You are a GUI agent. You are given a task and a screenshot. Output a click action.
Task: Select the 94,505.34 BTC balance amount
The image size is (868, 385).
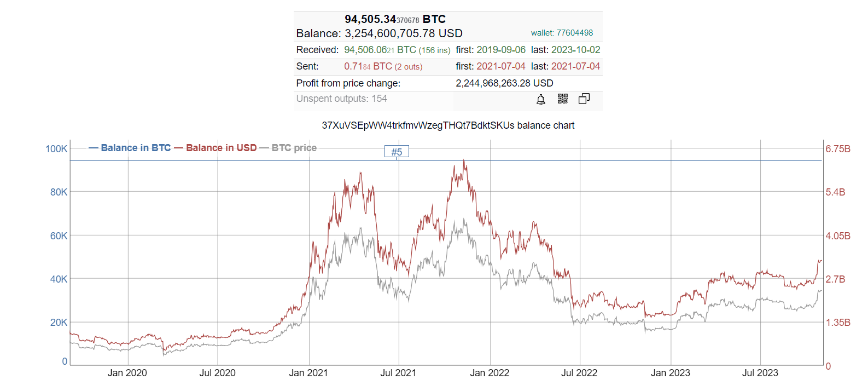pos(395,19)
